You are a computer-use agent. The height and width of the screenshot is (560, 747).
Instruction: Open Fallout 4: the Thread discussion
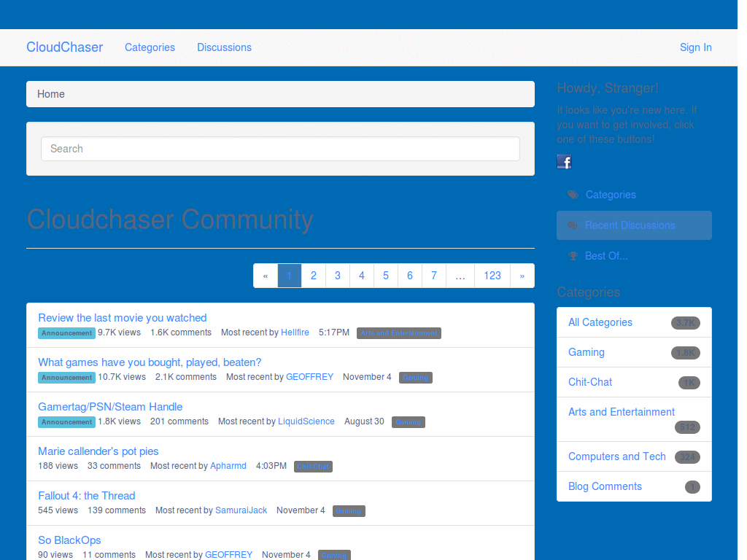87,496
